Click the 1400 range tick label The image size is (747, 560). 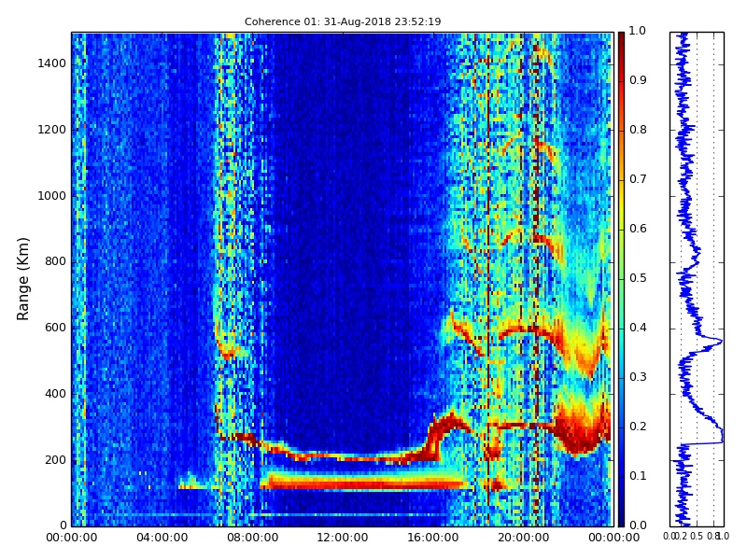coord(52,63)
